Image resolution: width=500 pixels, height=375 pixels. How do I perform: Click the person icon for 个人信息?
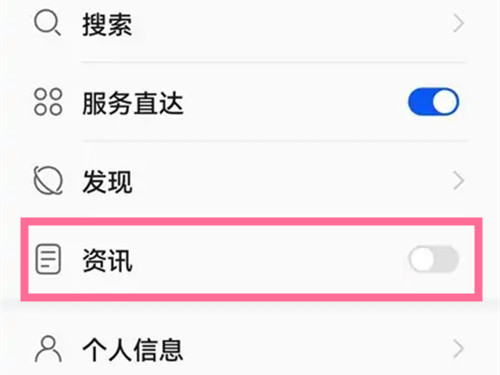point(48,349)
